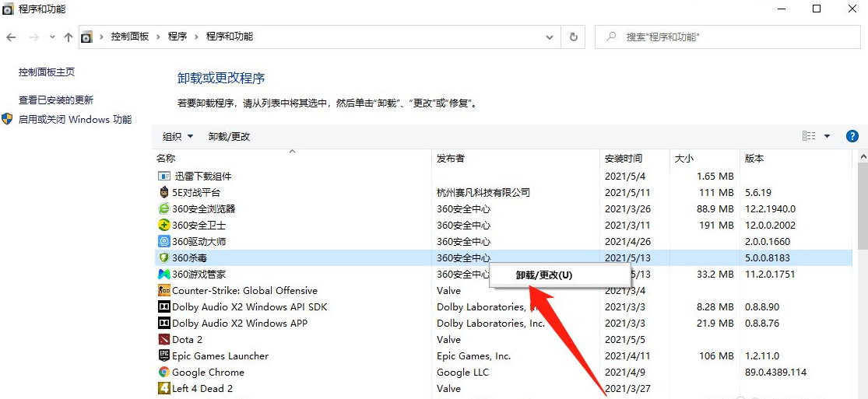Open 程序和功能 breadcrumb in address bar

coord(230,37)
